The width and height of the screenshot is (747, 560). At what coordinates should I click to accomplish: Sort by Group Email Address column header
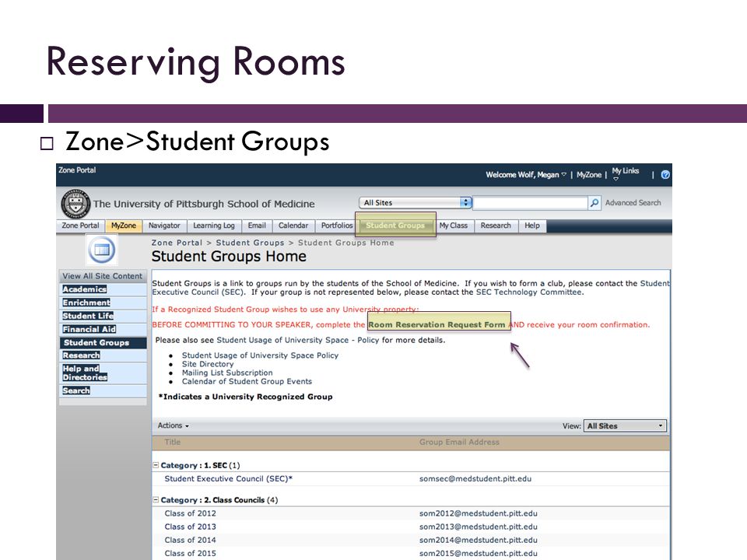(x=459, y=443)
